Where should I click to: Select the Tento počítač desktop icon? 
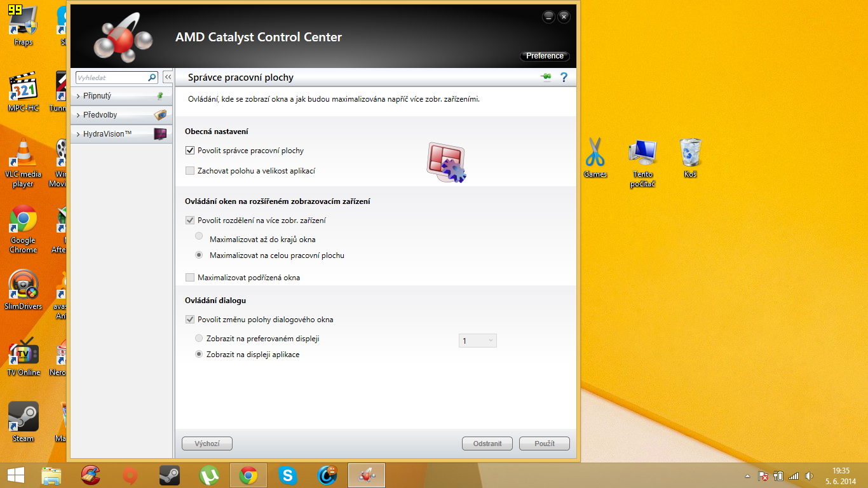(643, 163)
